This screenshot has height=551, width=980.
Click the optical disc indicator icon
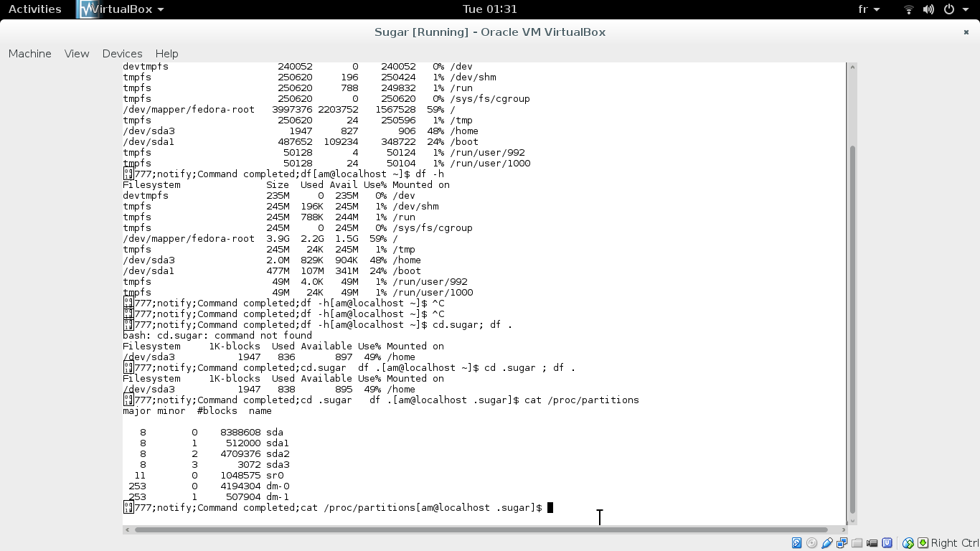click(811, 542)
